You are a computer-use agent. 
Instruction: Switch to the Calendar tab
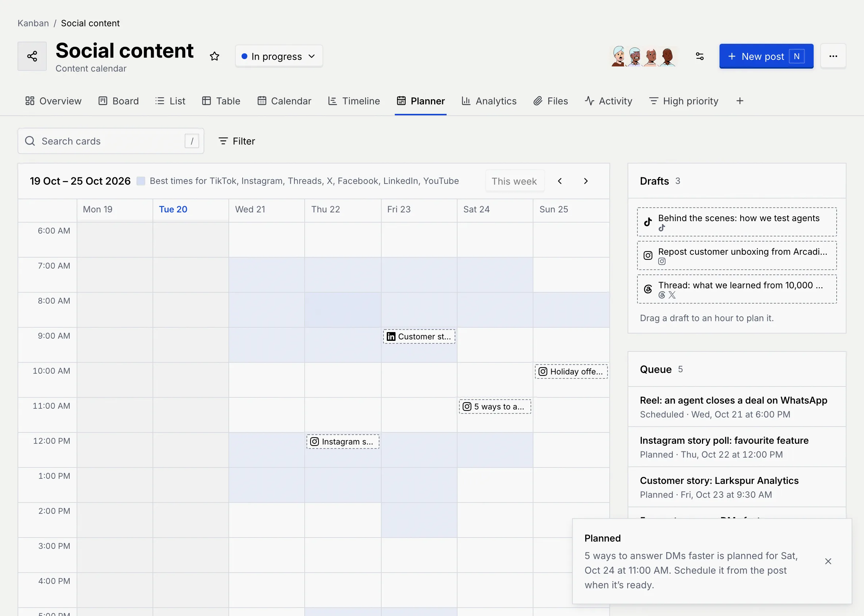click(x=284, y=101)
